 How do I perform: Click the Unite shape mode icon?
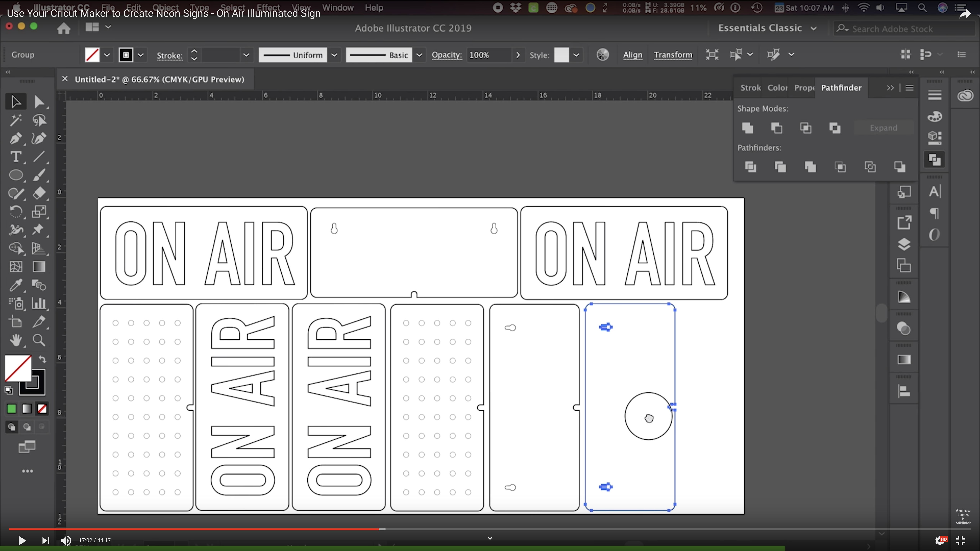point(747,128)
